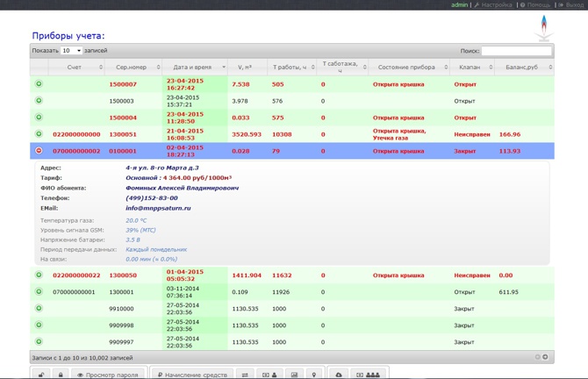The image size is (588, 379).
Task: Collapse the expanded row for meter 0100001
Action: tap(39, 151)
